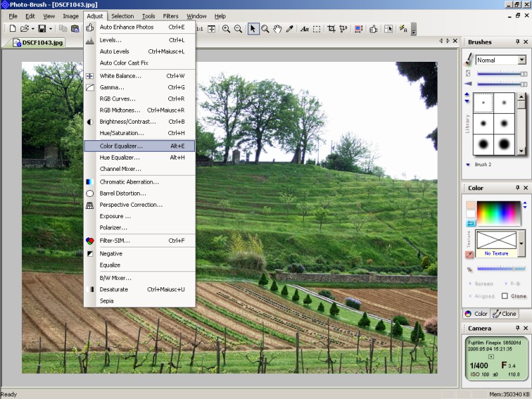Click the swap colors icon
532x399 pixels.
pyautogui.click(x=471, y=223)
